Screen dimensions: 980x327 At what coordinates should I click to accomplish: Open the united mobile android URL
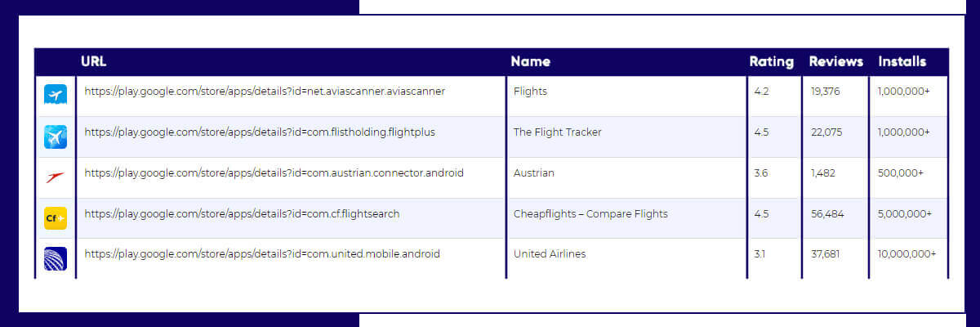pos(262,254)
